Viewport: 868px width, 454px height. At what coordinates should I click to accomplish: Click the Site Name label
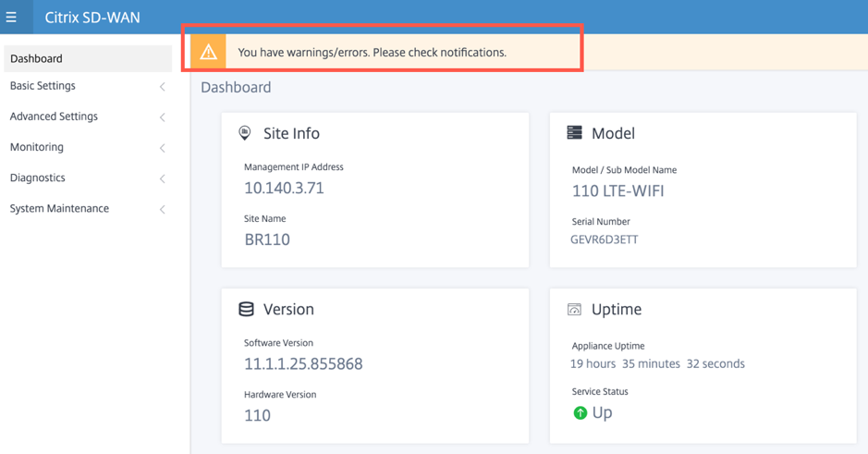click(264, 219)
